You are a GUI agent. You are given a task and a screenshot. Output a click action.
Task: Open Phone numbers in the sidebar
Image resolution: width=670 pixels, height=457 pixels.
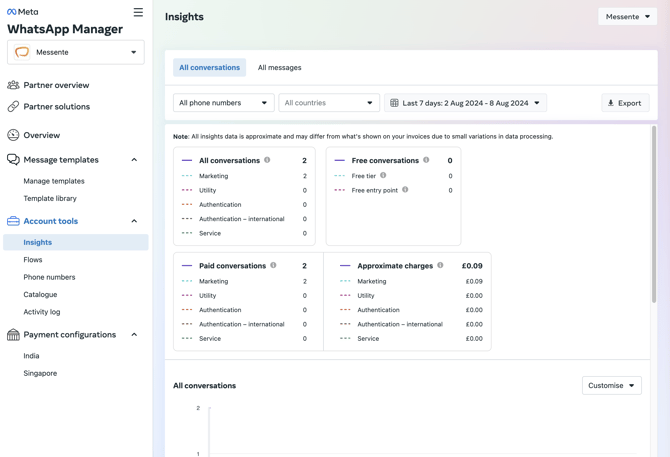tap(49, 277)
